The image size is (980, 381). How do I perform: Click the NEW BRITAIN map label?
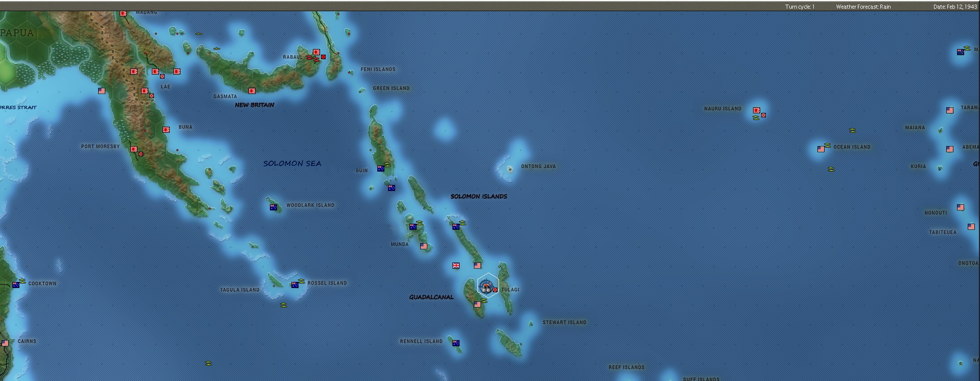tap(255, 105)
